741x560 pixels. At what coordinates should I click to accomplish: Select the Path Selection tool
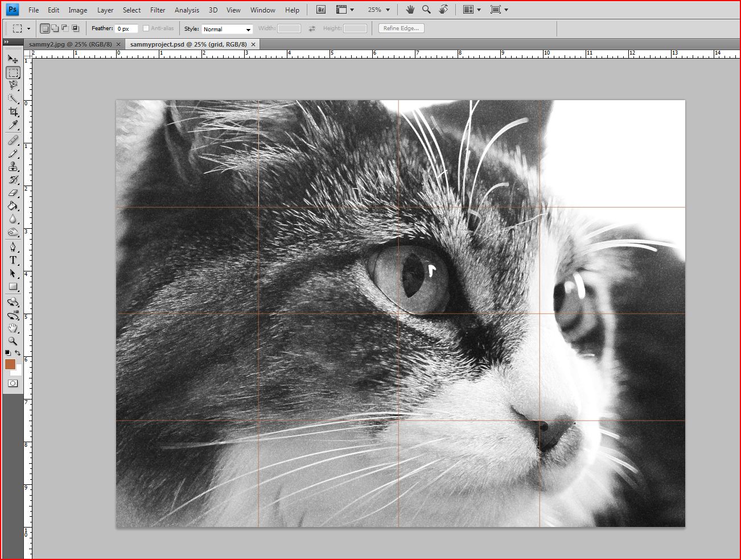click(x=13, y=273)
